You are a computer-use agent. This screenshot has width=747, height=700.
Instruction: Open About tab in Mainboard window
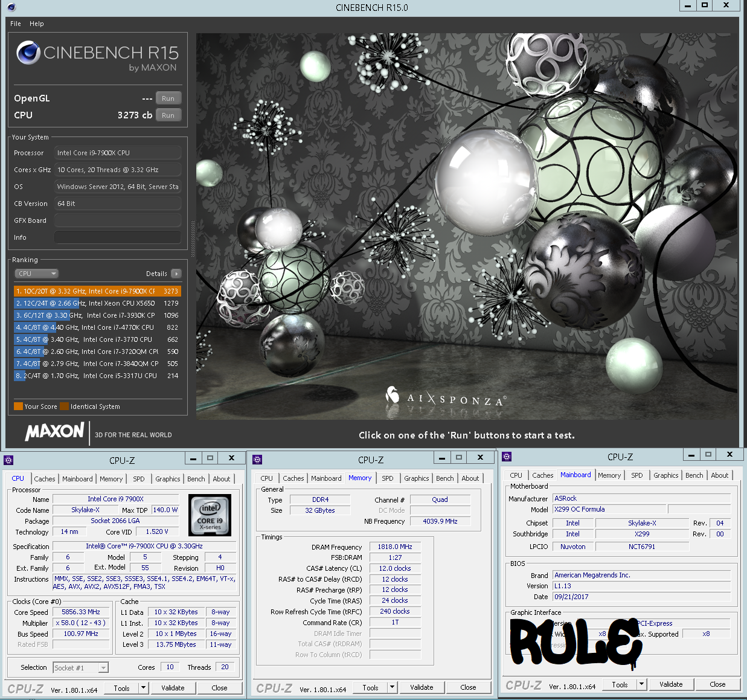click(719, 475)
